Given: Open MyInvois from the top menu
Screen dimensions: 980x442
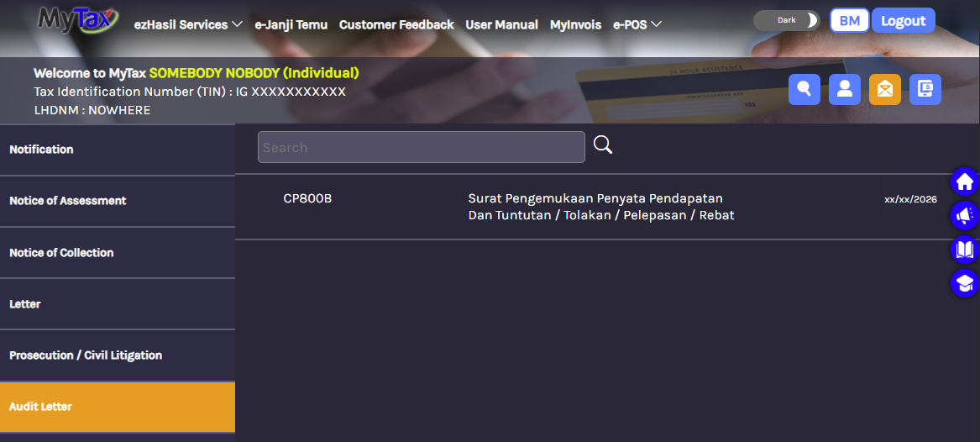Looking at the screenshot, I should point(575,24).
